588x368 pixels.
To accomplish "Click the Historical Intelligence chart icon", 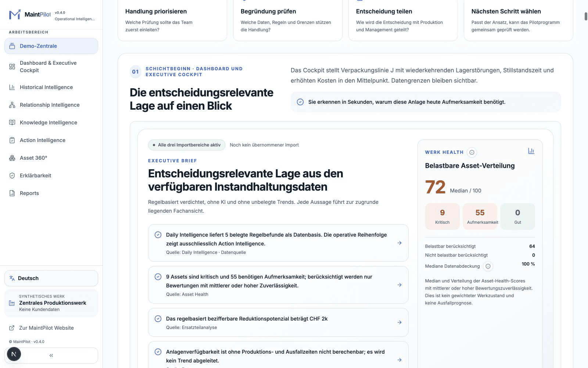I will pyautogui.click(x=12, y=87).
